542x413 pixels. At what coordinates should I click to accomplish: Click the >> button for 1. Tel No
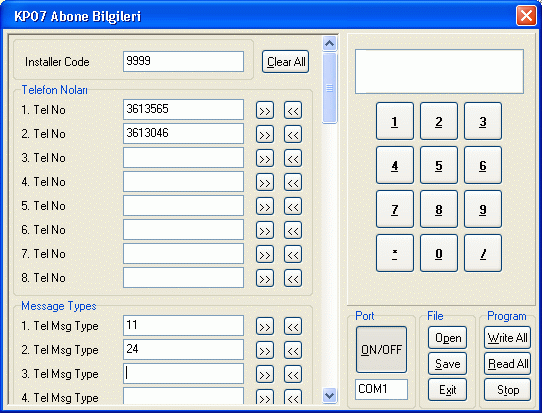tap(265, 111)
